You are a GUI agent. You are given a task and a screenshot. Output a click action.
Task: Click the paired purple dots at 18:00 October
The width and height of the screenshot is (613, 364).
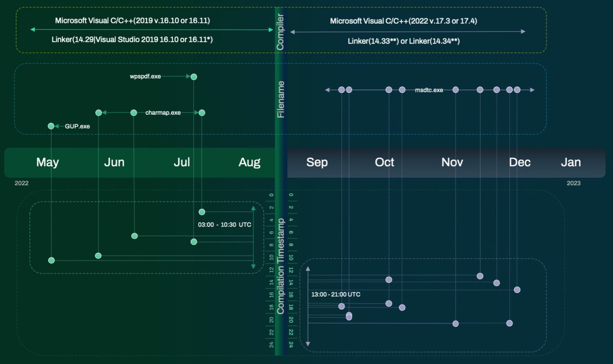[349, 316]
